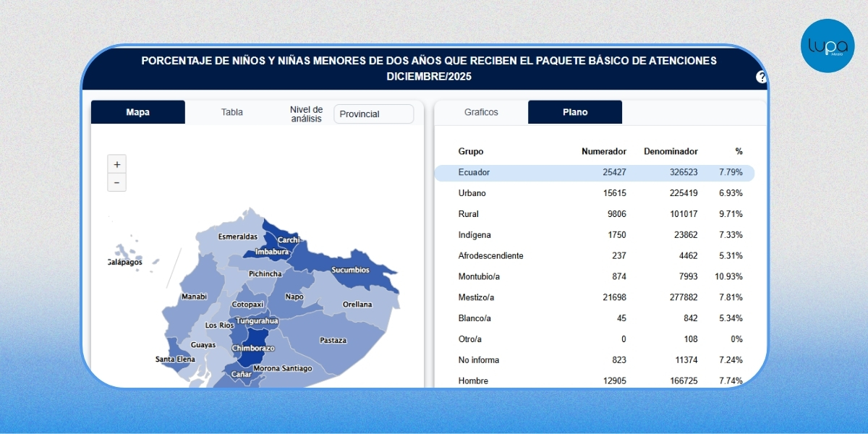Click Manabí province on the map

tap(194, 297)
